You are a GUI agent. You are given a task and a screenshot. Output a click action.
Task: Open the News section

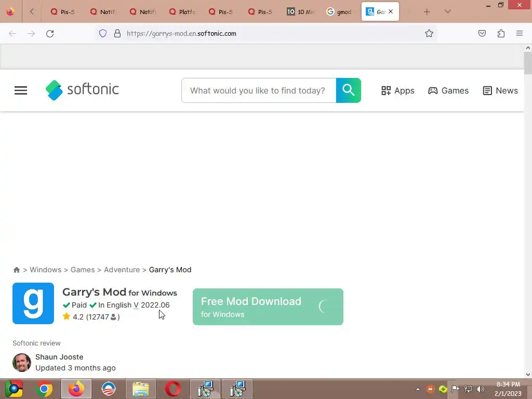500,90
